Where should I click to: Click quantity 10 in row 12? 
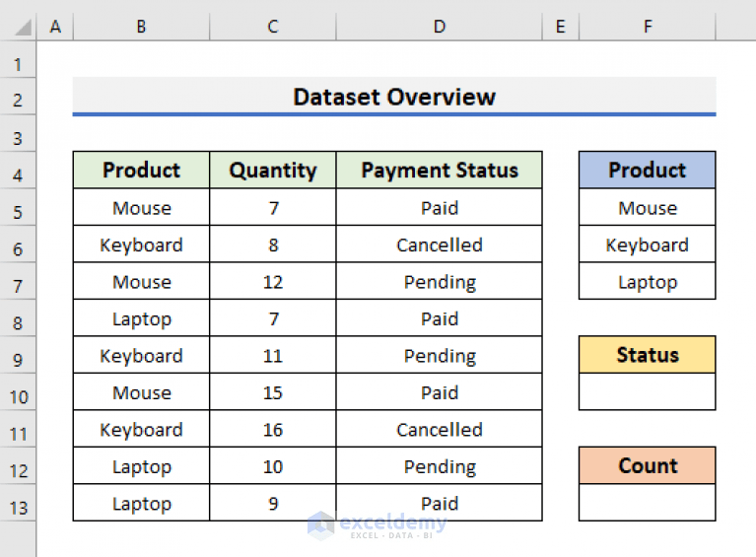(273, 466)
